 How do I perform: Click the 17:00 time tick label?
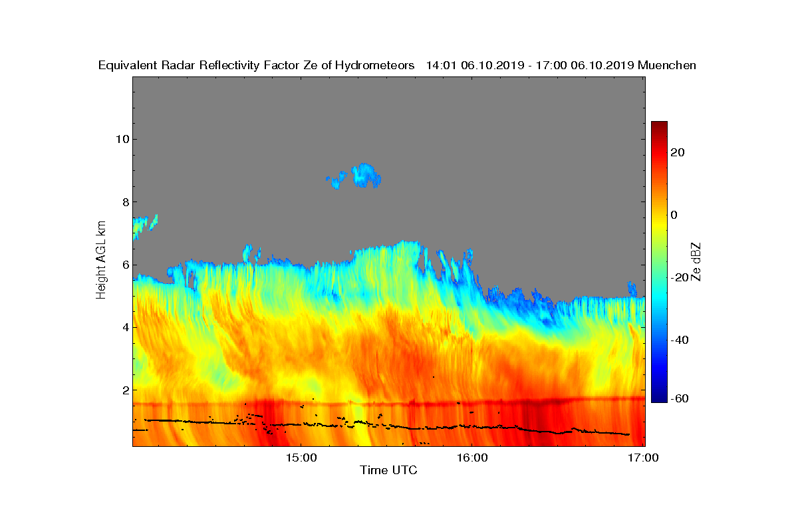643,458
